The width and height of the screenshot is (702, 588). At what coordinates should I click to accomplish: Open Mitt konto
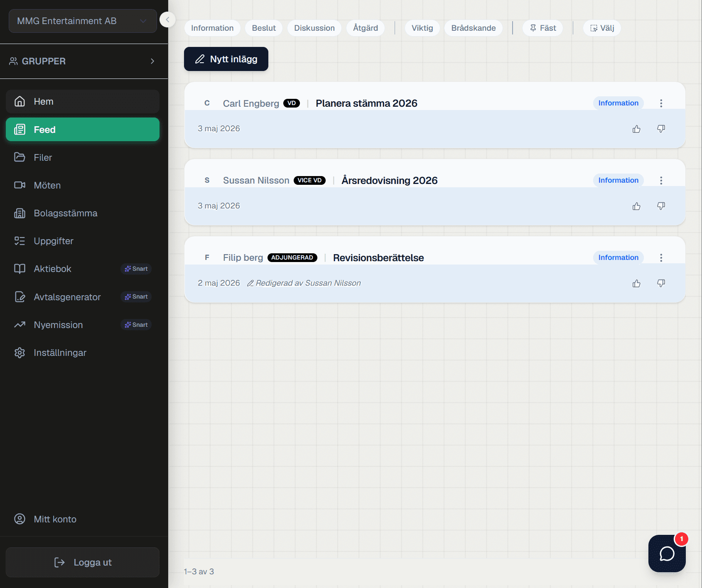pos(83,519)
